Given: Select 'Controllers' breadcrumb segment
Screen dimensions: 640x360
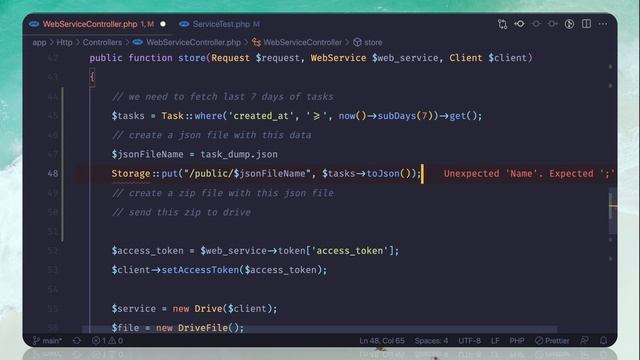Looking at the screenshot, I should pos(102,42).
